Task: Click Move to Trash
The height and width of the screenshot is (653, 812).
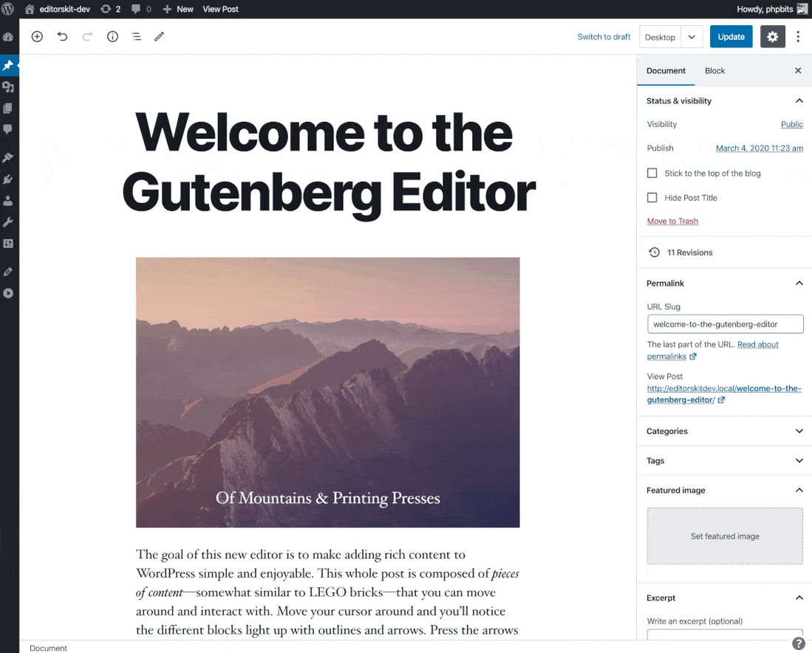Action: (672, 221)
